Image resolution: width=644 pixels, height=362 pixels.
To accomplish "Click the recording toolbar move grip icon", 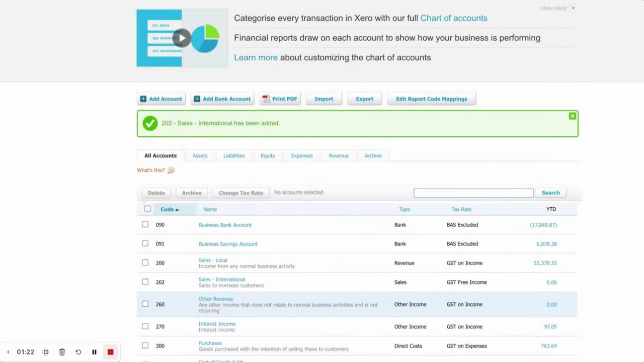I will pyautogui.click(x=46, y=352).
